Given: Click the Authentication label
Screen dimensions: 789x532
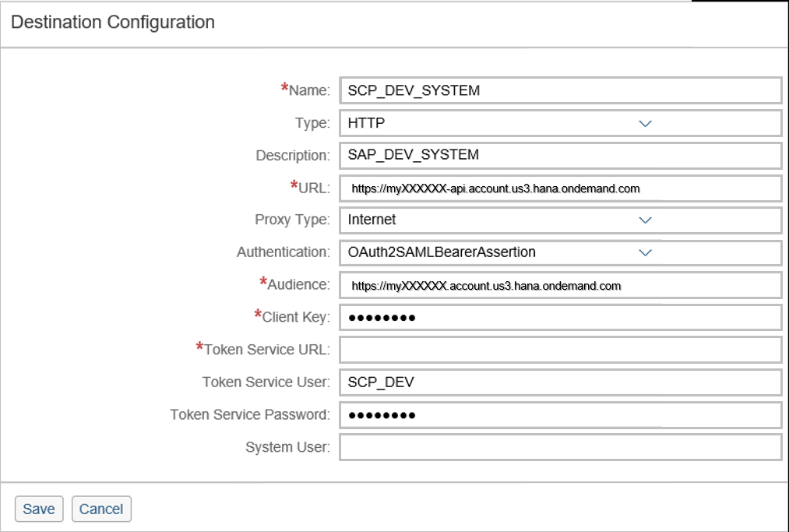Looking at the screenshot, I should tap(284, 252).
